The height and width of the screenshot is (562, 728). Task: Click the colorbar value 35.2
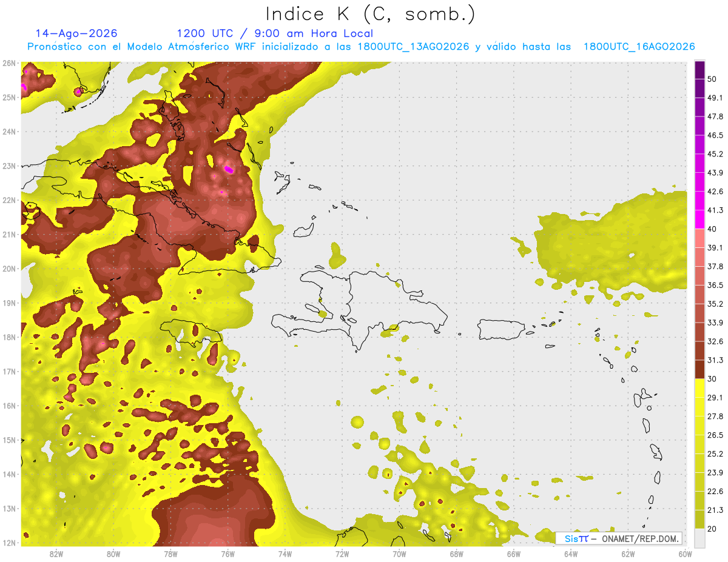(x=715, y=304)
